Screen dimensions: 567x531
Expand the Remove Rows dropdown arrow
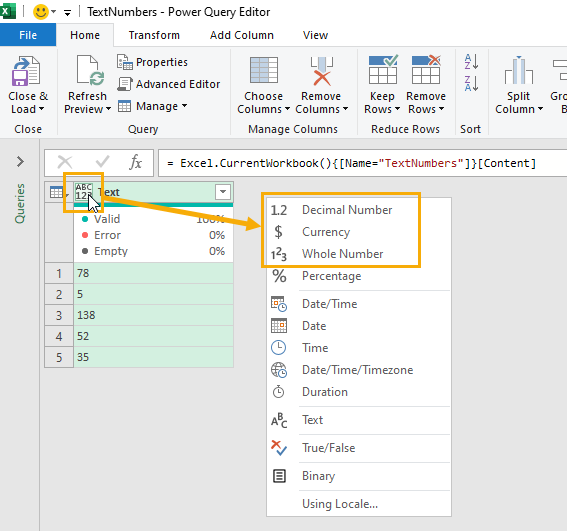(x=441, y=109)
